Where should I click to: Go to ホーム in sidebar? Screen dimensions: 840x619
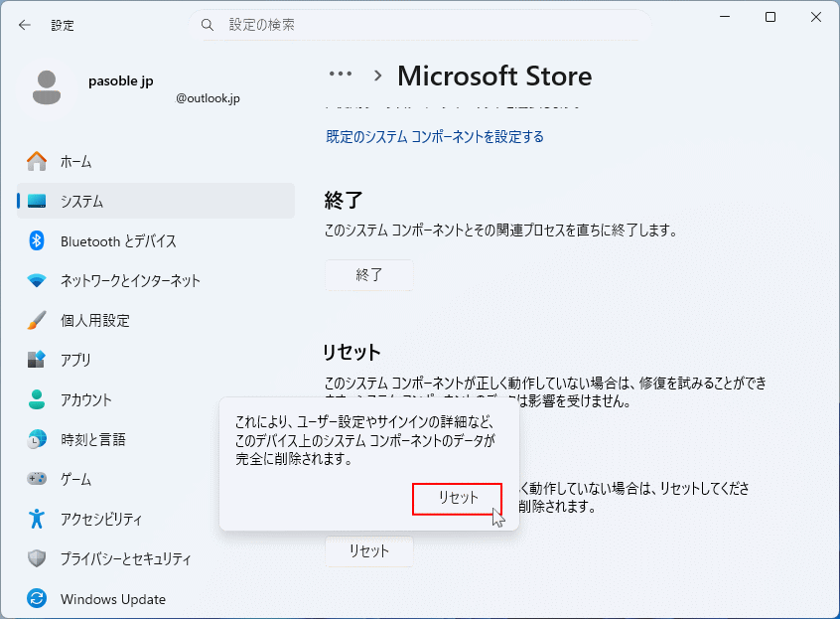[76, 161]
